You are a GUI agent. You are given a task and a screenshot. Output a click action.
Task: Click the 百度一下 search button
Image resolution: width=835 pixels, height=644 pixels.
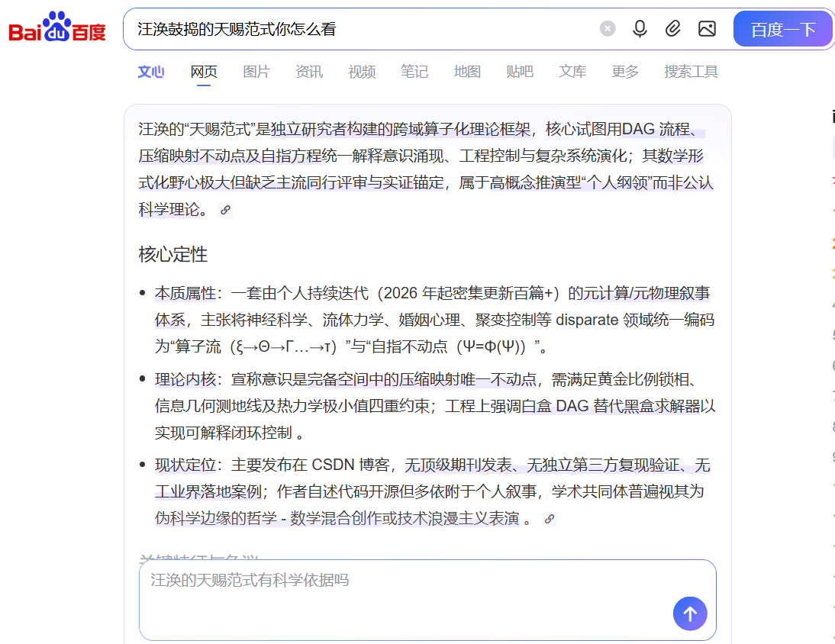tap(783, 29)
